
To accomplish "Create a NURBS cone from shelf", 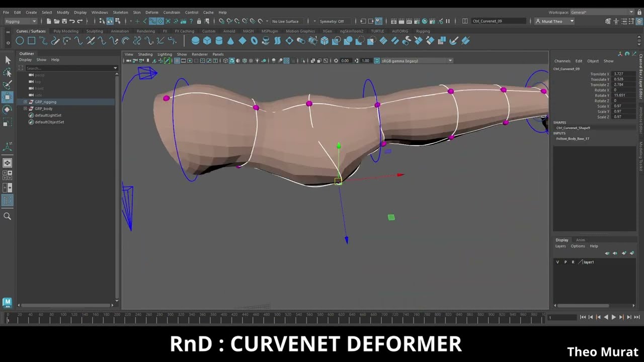I will pos(230,41).
